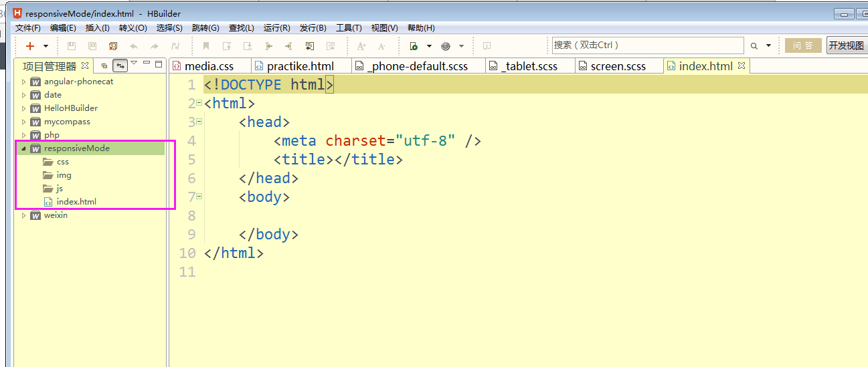
Task: Open the 视图(V) menu
Action: [x=385, y=27]
